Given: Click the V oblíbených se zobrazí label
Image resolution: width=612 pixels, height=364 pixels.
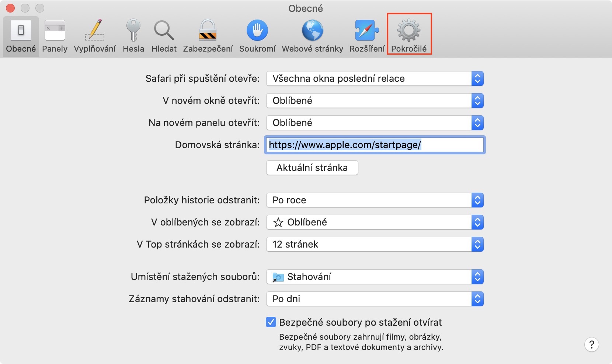Looking at the screenshot, I should tap(205, 222).
